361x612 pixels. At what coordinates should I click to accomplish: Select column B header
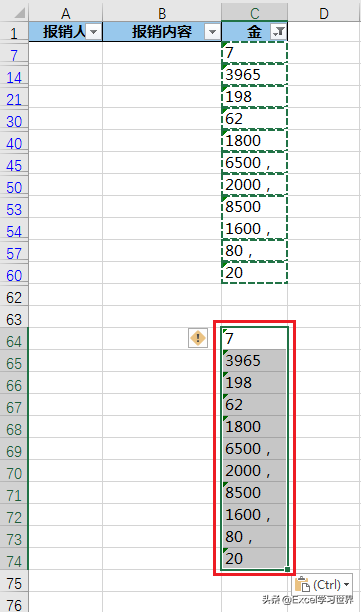click(162, 13)
